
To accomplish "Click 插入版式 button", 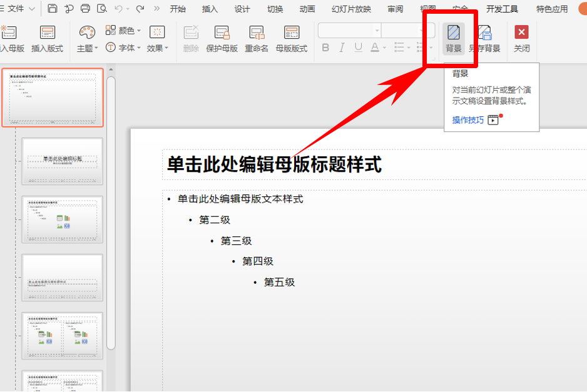I will coord(47,39).
